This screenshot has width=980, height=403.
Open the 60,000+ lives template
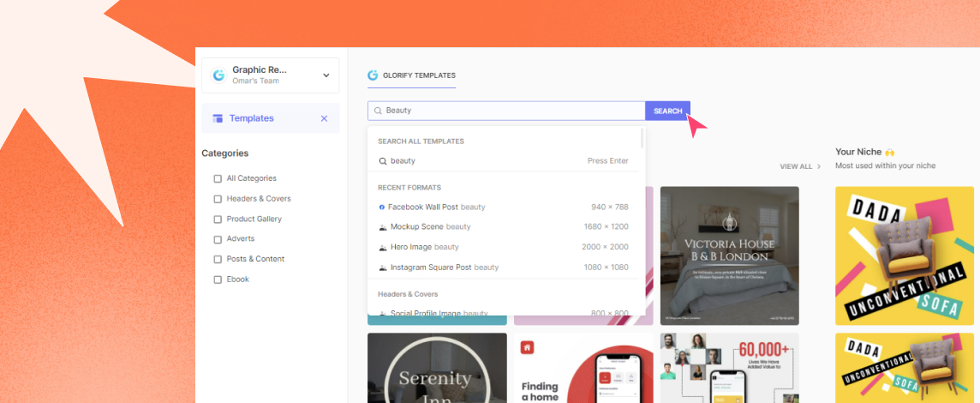click(729, 368)
